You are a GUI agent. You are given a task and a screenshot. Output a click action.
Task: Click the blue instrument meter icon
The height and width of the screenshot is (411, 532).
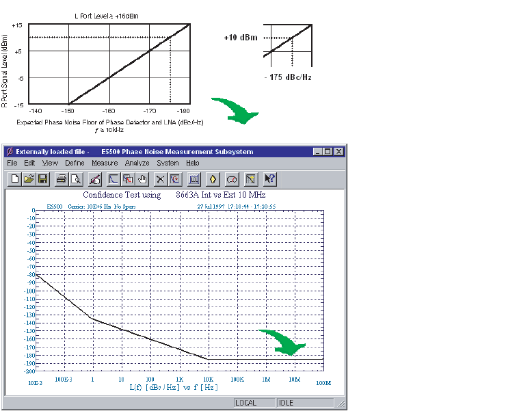(194, 179)
